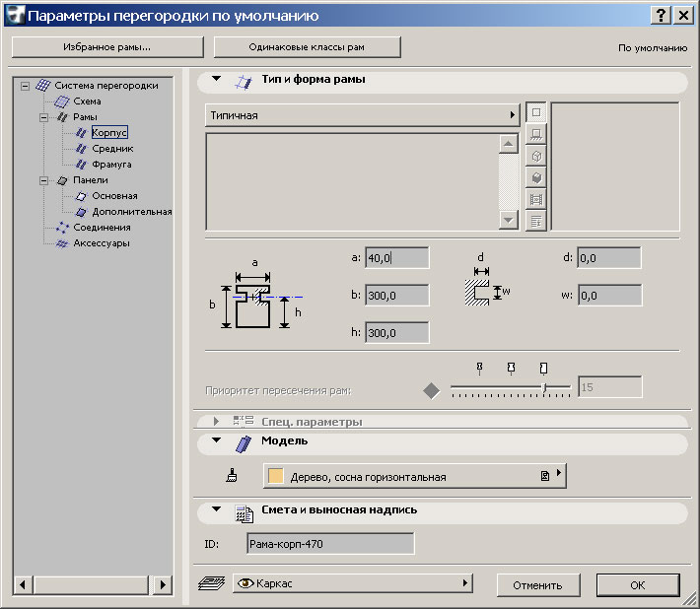Screen dimensions: 700x609
Task: Click the Соединения junctions icon in tree
Action: point(62,228)
